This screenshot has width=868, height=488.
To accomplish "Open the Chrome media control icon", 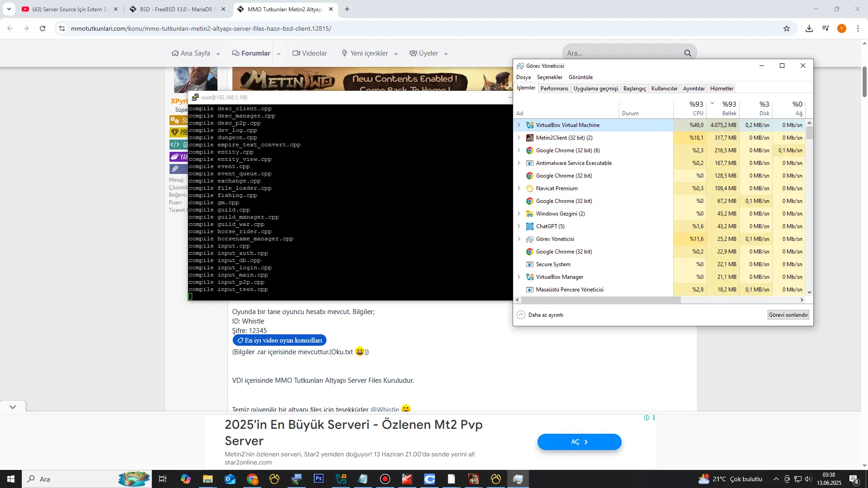I will (x=826, y=28).
